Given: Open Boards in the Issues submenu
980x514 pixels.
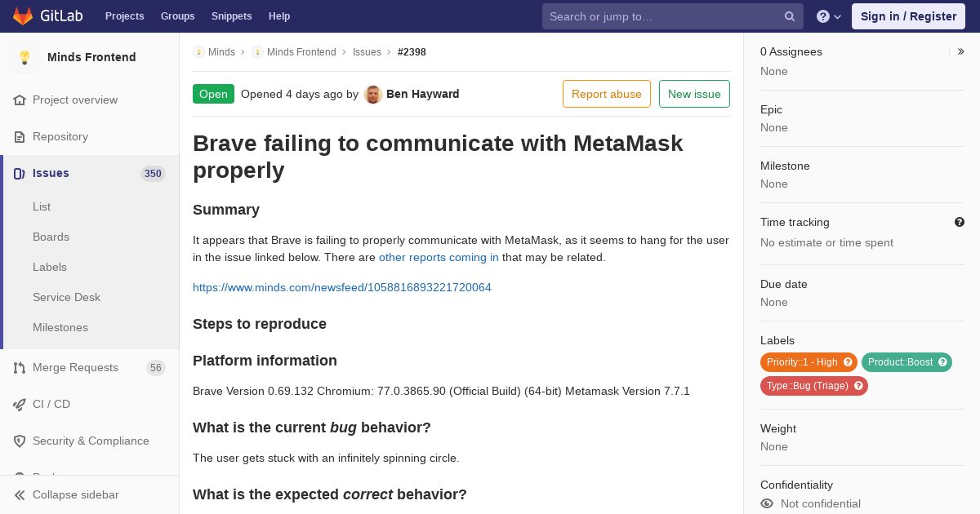Looking at the screenshot, I should coord(51,237).
